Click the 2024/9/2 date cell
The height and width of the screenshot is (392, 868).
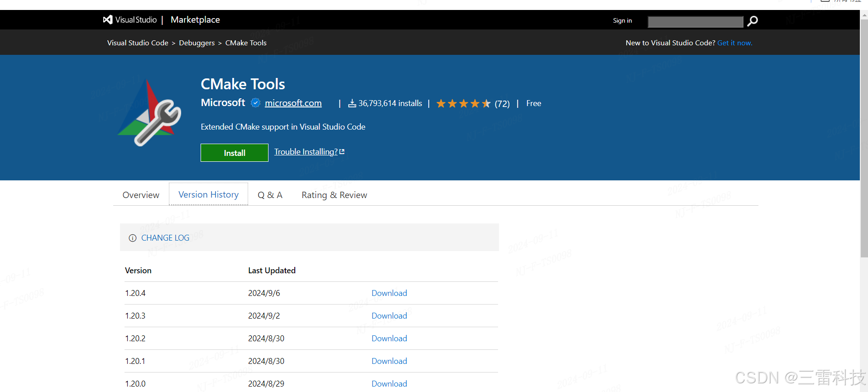(264, 316)
